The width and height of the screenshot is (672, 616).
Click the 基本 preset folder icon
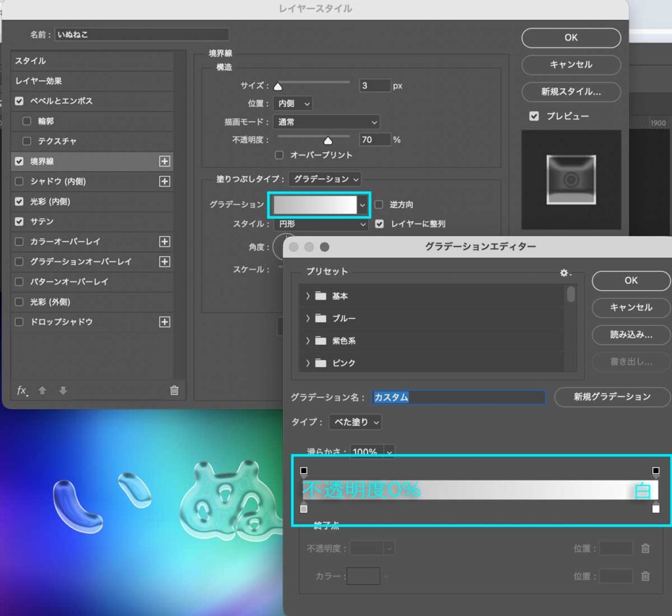point(321,295)
